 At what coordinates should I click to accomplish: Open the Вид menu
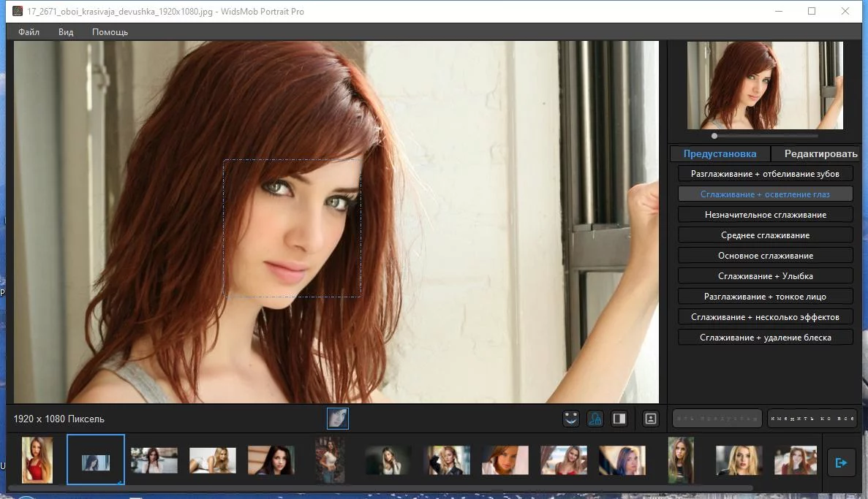[x=66, y=32]
